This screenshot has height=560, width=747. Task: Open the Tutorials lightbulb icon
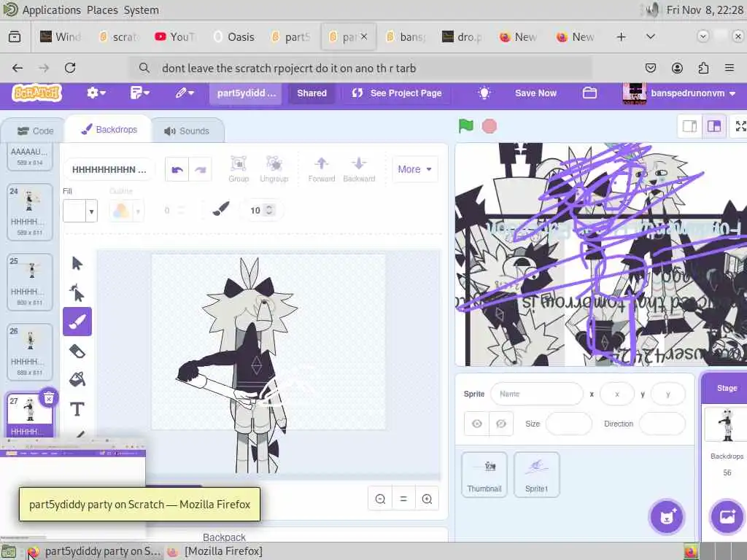click(x=484, y=93)
